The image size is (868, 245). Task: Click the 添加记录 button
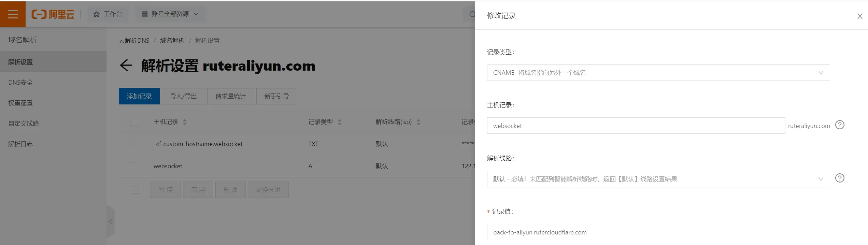[x=139, y=96]
